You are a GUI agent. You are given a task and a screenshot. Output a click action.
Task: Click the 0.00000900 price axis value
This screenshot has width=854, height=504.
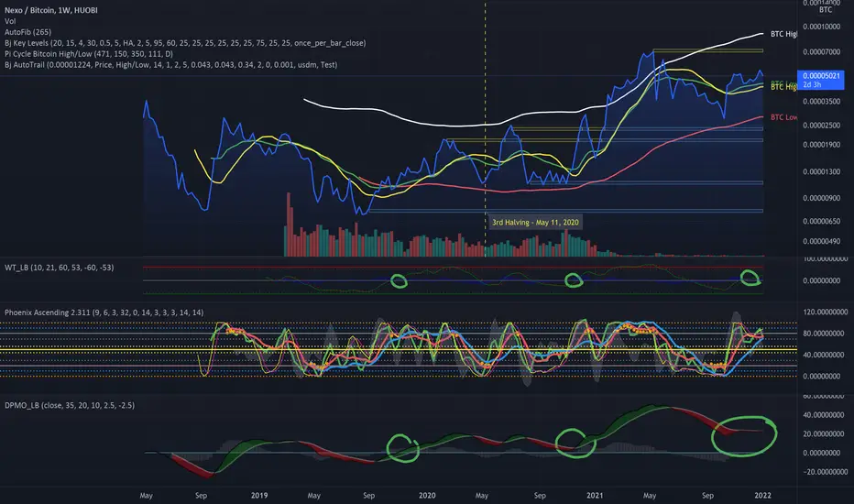coord(821,198)
